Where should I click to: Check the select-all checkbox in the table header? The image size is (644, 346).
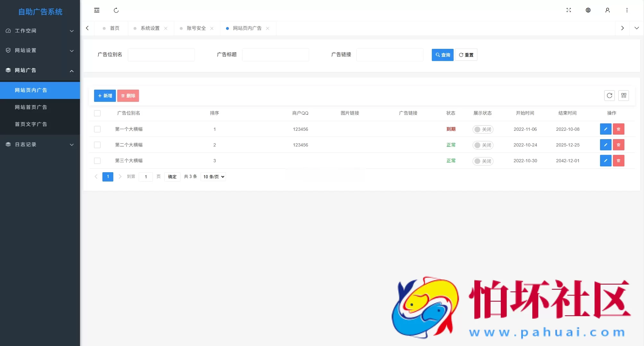(x=97, y=113)
